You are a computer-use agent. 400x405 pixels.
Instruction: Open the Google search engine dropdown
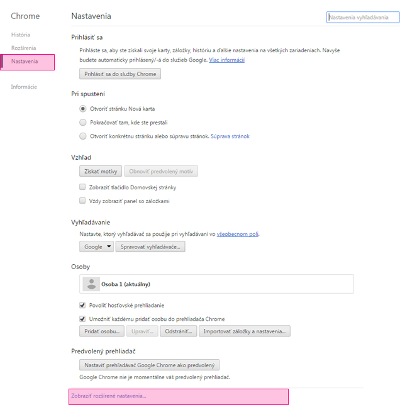(x=96, y=247)
